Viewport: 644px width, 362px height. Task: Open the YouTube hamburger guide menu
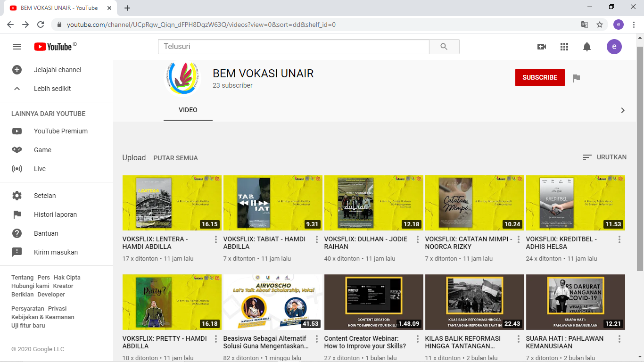coord(17,47)
